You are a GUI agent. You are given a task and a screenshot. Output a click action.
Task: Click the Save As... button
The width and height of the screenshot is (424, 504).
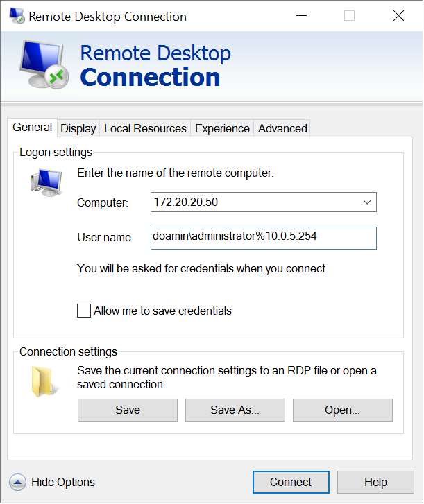coord(235,410)
